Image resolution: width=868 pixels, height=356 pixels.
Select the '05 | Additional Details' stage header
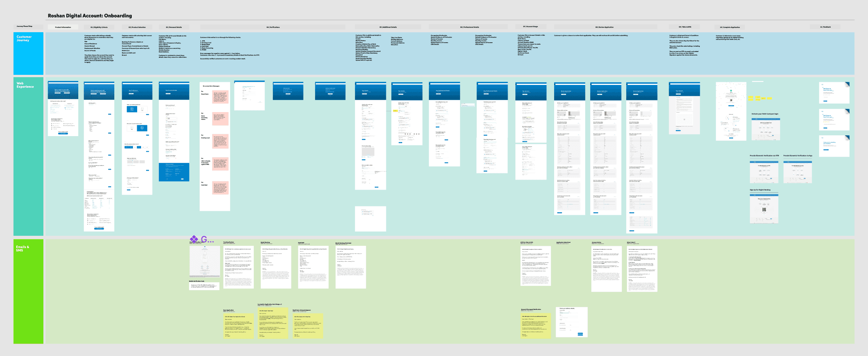[388, 27]
